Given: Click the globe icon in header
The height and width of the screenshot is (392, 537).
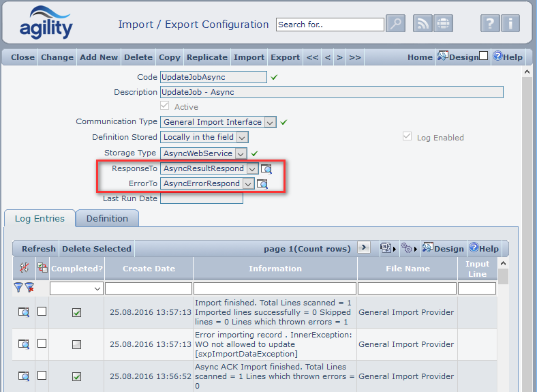Looking at the screenshot, I should coord(443,24).
